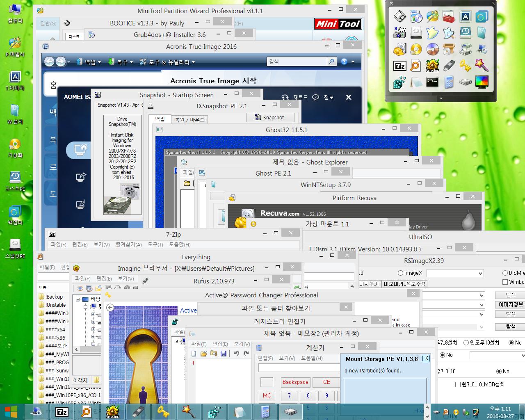Click the Backspace button in Calculator
Image resolution: width=525 pixels, height=420 pixels.
click(295, 382)
